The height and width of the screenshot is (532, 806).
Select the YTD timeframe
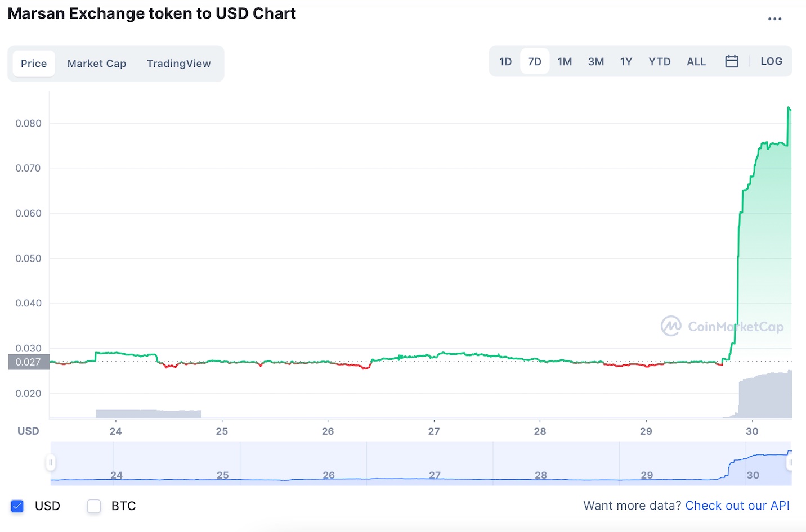pos(659,61)
